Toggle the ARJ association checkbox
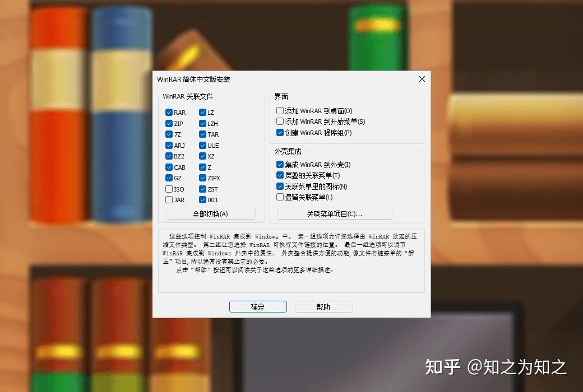This screenshot has height=392, width=583. coord(169,145)
